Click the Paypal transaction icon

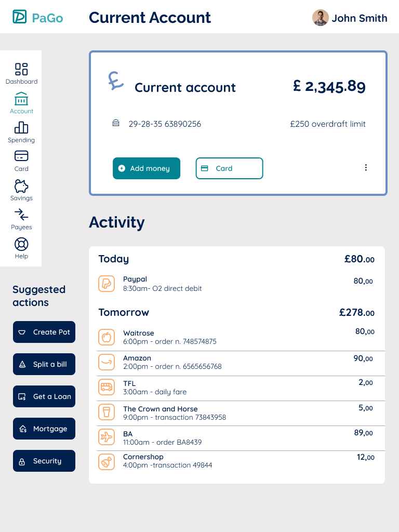[x=106, y=284]
